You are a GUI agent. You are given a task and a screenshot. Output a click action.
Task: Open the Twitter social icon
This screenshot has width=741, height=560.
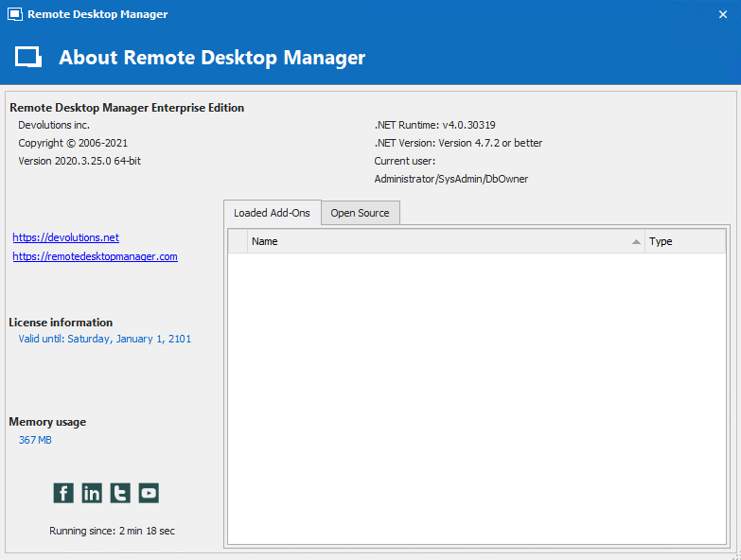(x=120, y=493)
